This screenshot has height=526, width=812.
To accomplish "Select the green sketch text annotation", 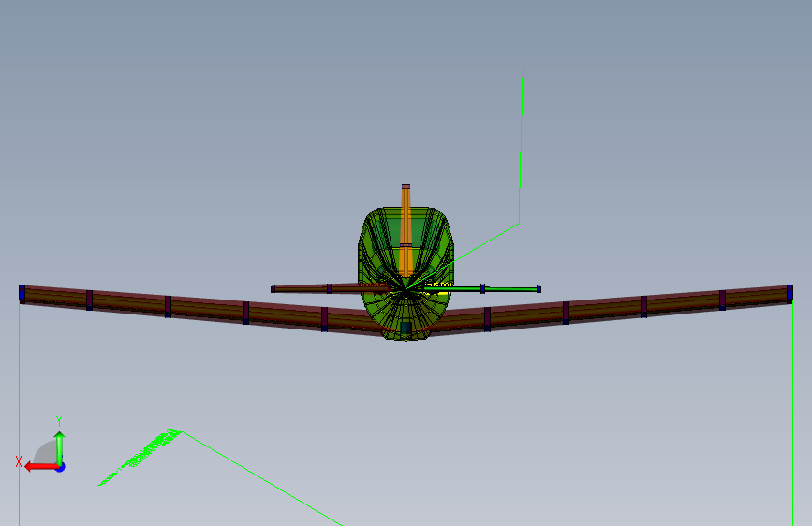I will (x=140, y=457).
